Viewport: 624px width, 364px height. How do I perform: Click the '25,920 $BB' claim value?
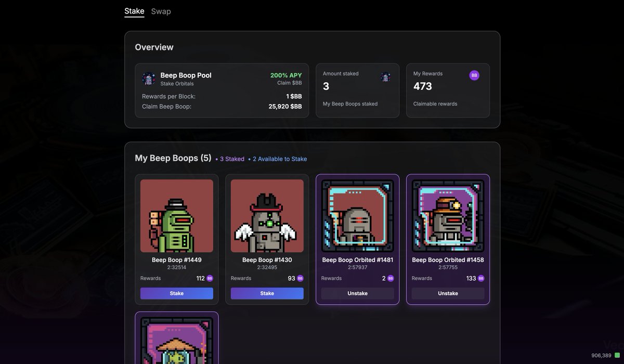click(x=285, y=107)
